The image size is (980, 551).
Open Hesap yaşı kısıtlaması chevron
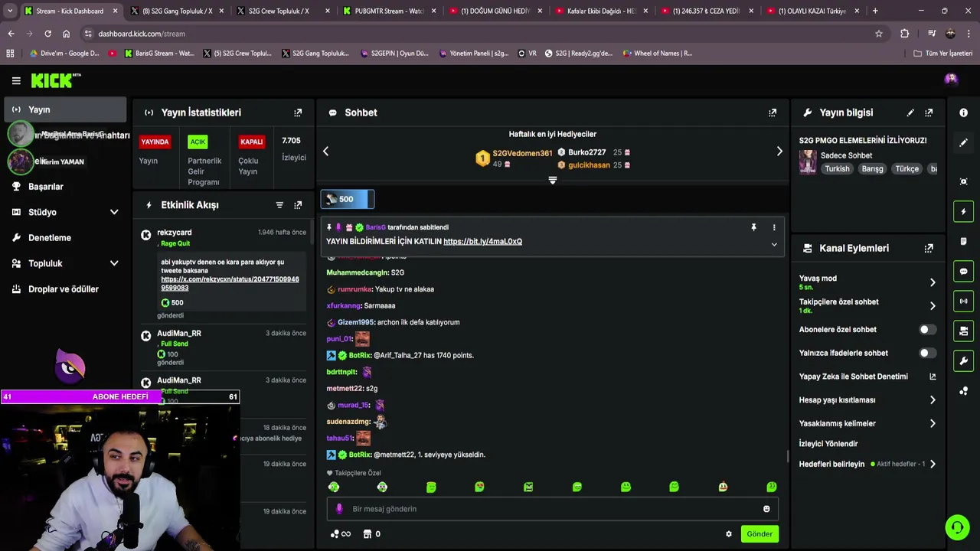click(933, 400)
